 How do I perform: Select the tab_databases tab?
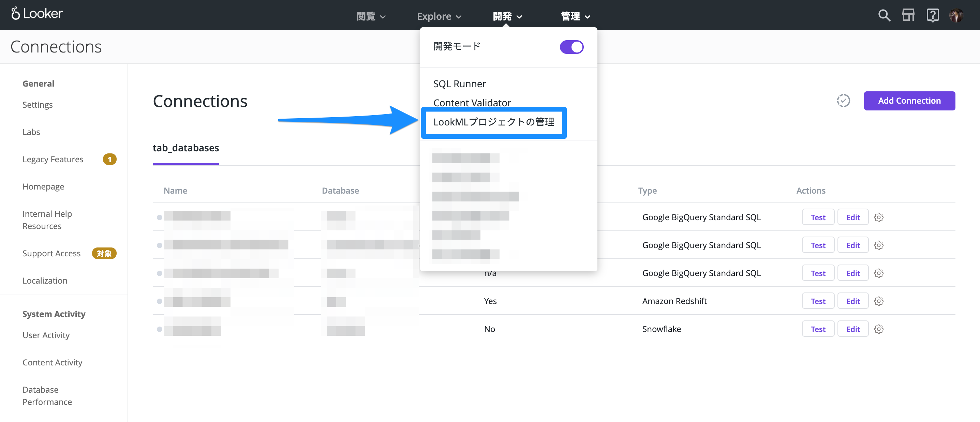click(x=185, y=148)
